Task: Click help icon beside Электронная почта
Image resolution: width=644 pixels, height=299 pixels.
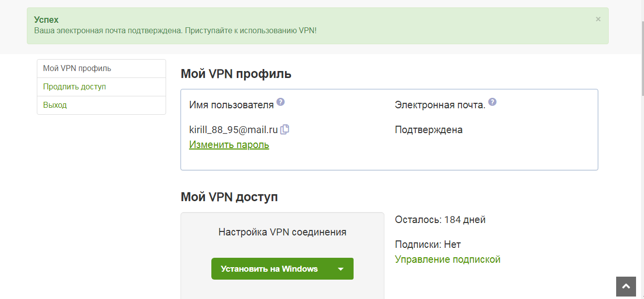Action: tap(492, 102)
